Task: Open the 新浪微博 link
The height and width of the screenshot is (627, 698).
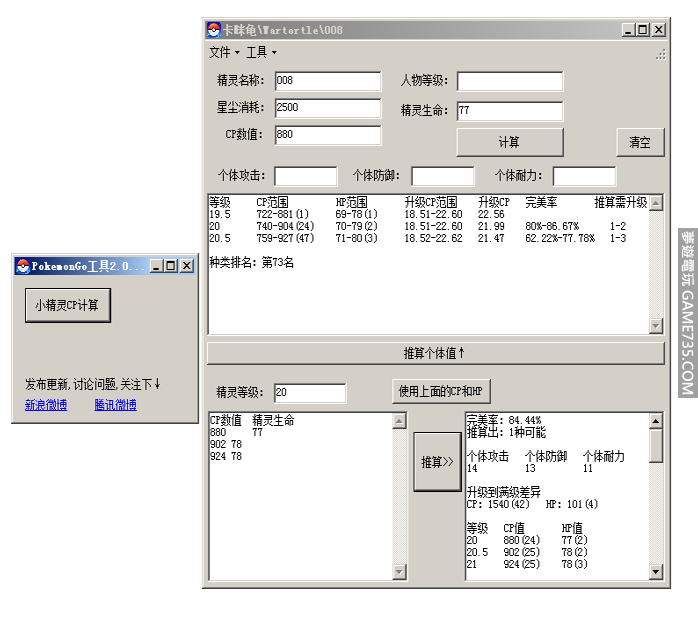Action: [46, 405]
